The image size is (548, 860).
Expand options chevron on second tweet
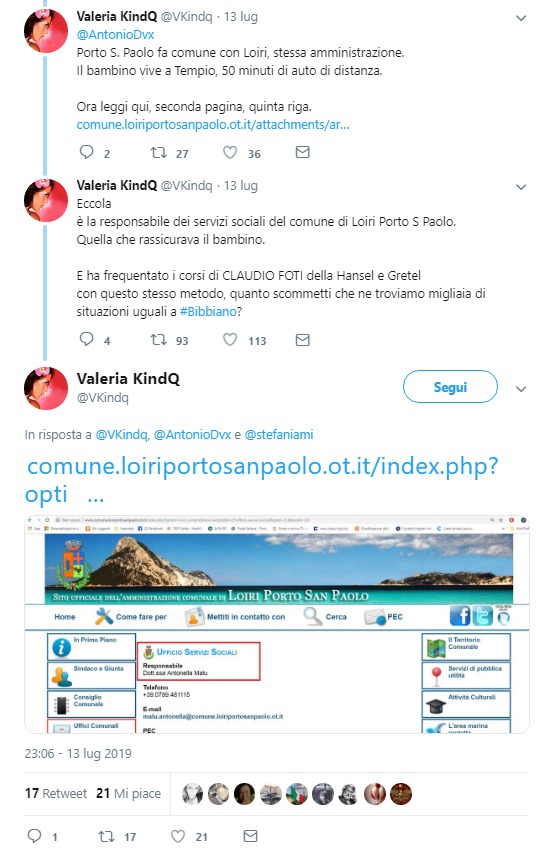click(x=521, y=187)
